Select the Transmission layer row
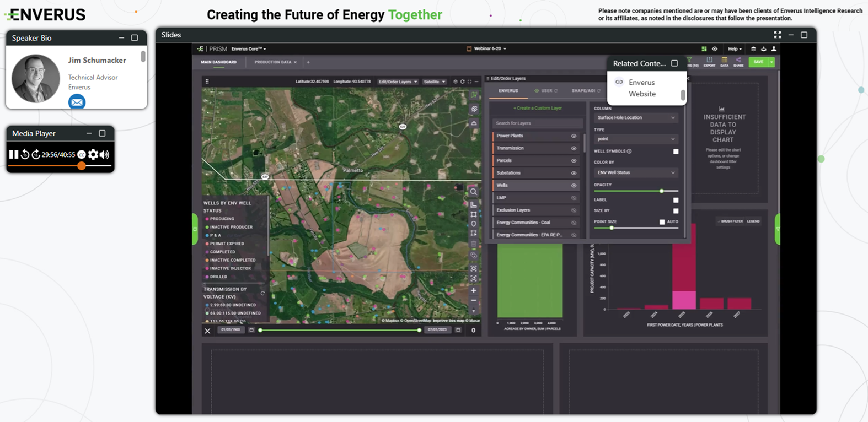The height and width of the screenshot is (422, 868). point(535,148)
